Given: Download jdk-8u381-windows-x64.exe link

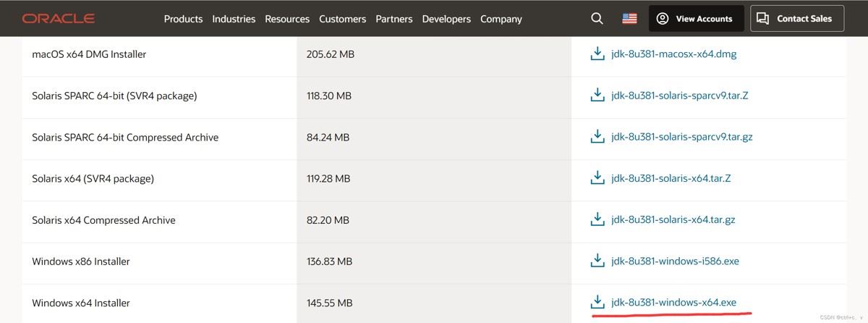Looking at the screenshot, I should pyautogui.click(x=673, y=302).
